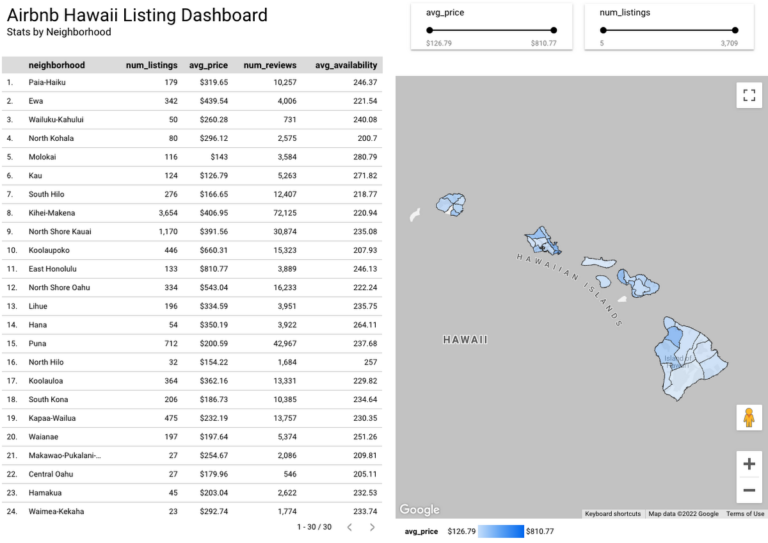Select the Kapaa-Wailua neighborhood cell
This screenshot has width=768, height=543.
(52, 418)
